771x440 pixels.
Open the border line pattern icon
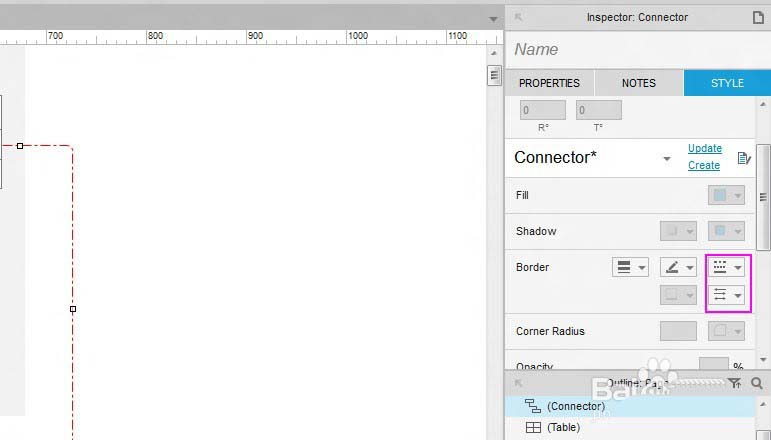point(726,267)
